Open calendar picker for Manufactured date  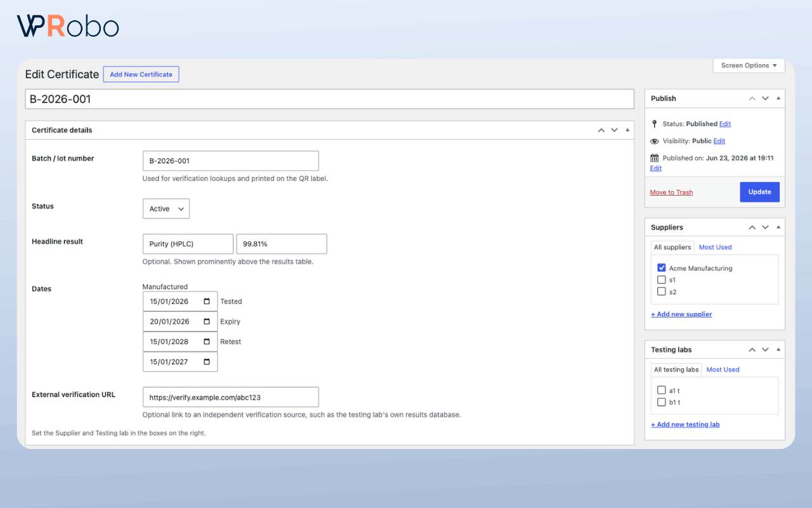pos(207,302)
